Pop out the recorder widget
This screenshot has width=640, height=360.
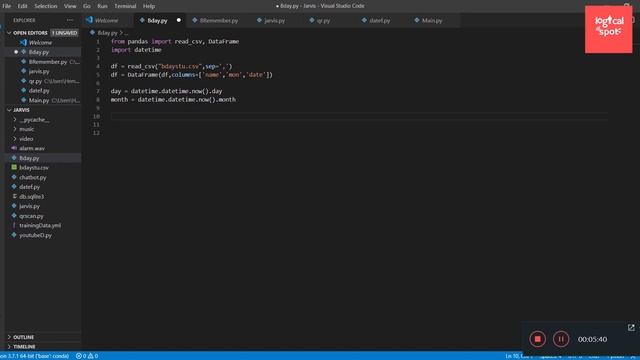click(631, 327)
